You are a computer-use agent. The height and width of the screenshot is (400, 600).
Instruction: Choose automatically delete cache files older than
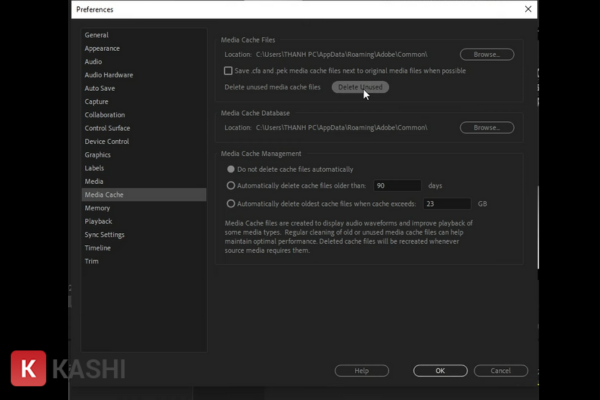[231, 186]
